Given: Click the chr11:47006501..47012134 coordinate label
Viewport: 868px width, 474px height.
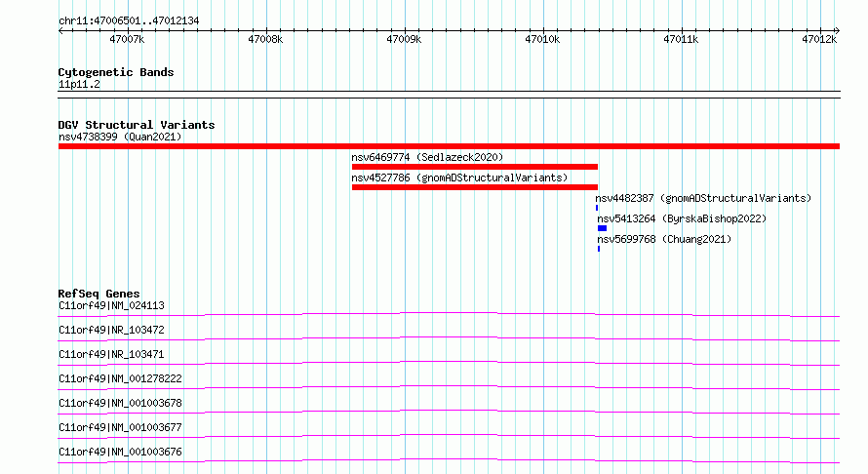Looking at the screenshot, I should click(129, 20).
